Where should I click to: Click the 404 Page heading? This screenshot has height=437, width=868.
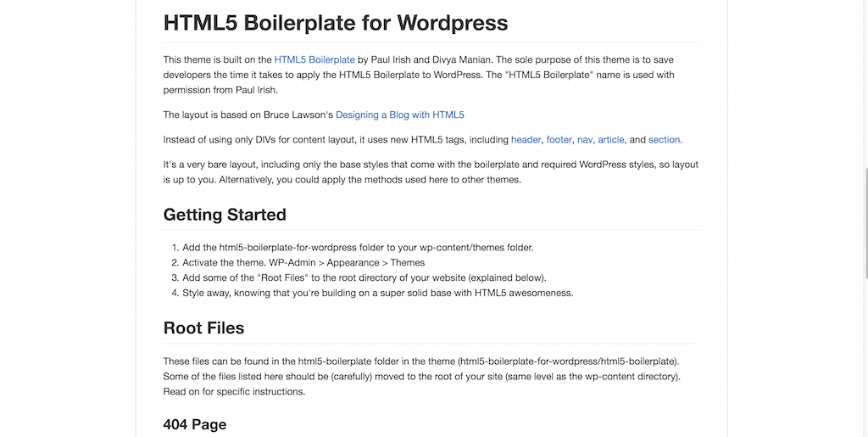pyautogui.click(x=195, y=425)
